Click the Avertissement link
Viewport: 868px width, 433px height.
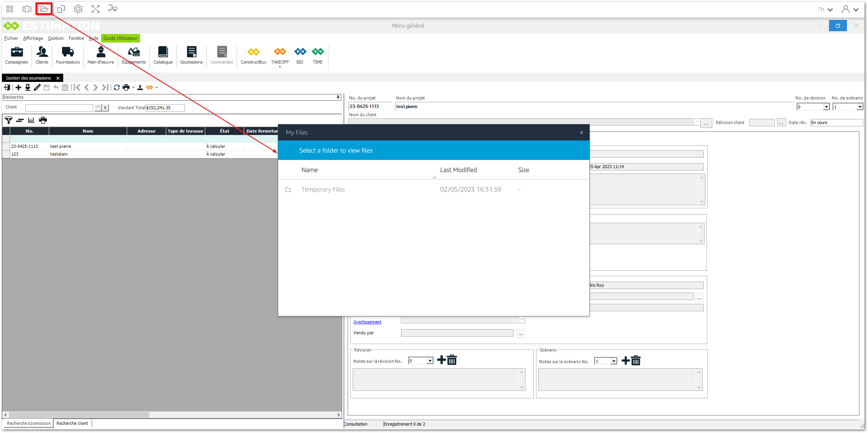pyautogui.click(x=367, y=322)
